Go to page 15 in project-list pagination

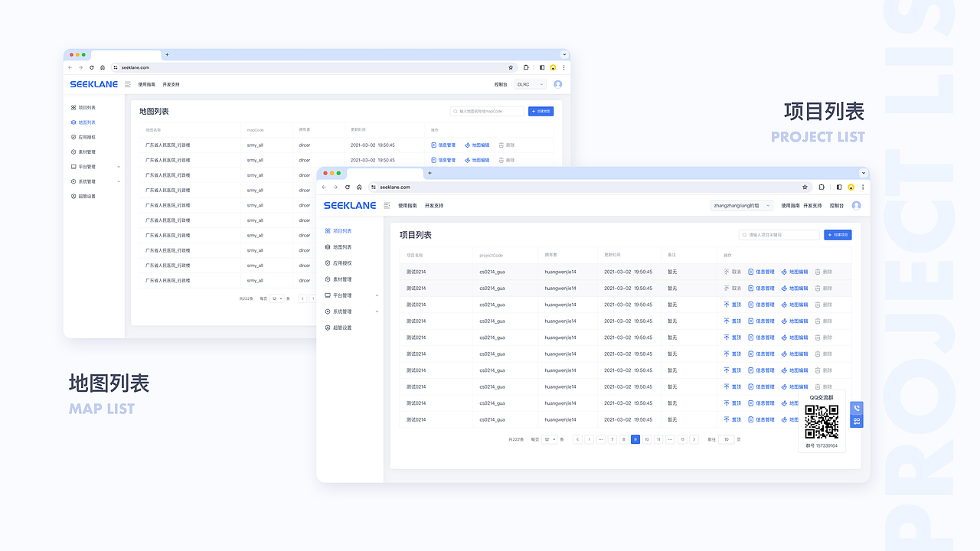pyautogui.click(x=682, y=439)
